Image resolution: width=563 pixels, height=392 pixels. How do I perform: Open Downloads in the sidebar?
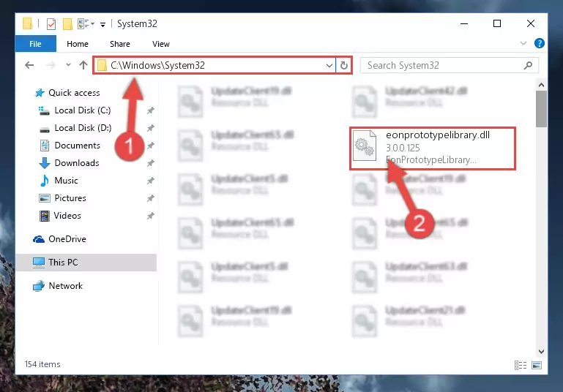click(69, 163)
